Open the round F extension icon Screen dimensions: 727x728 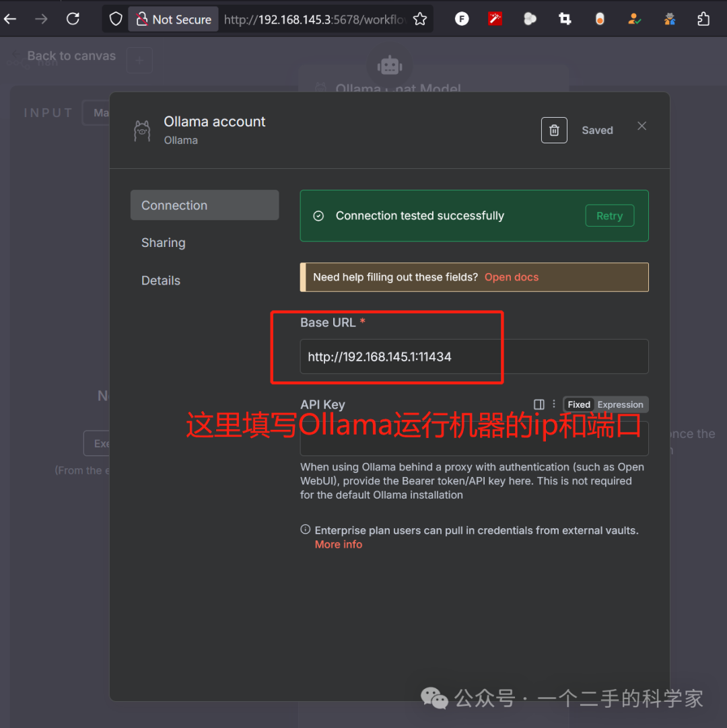pos(462,19)
